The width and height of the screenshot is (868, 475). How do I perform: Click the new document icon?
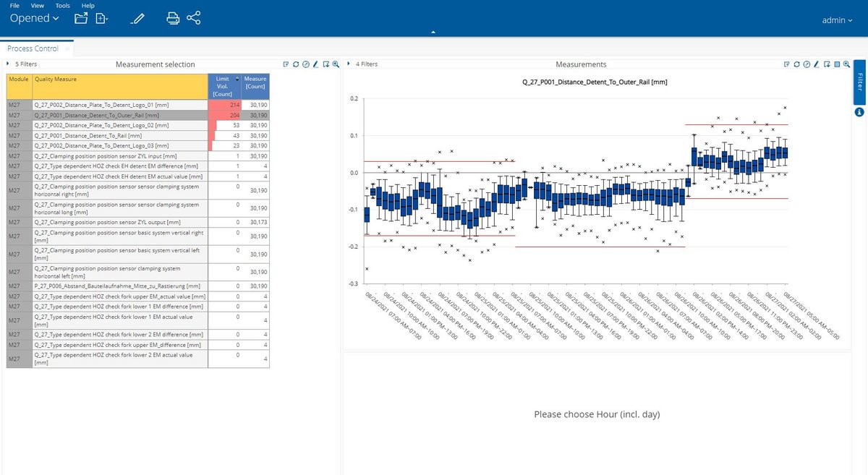click(101, 19)
